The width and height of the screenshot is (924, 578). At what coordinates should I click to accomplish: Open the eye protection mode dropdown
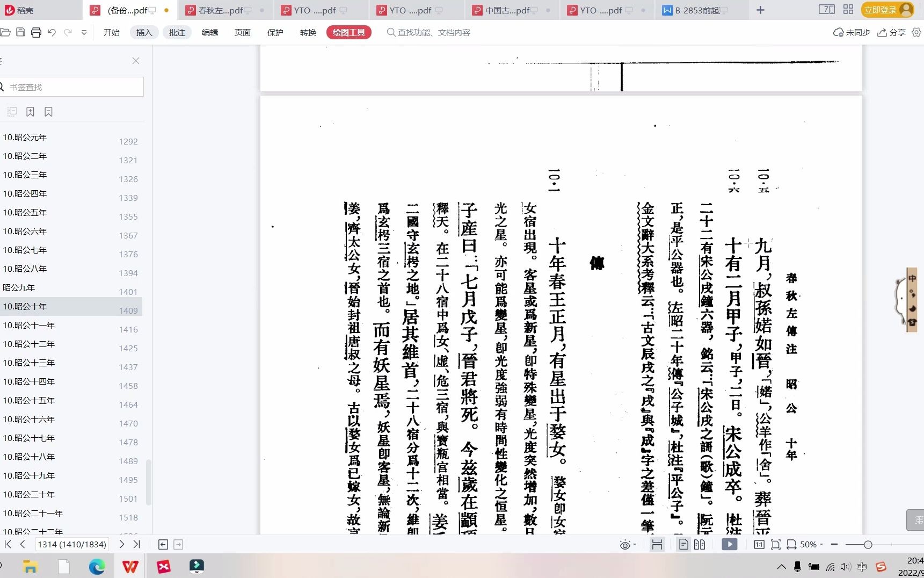click(627, 545)
